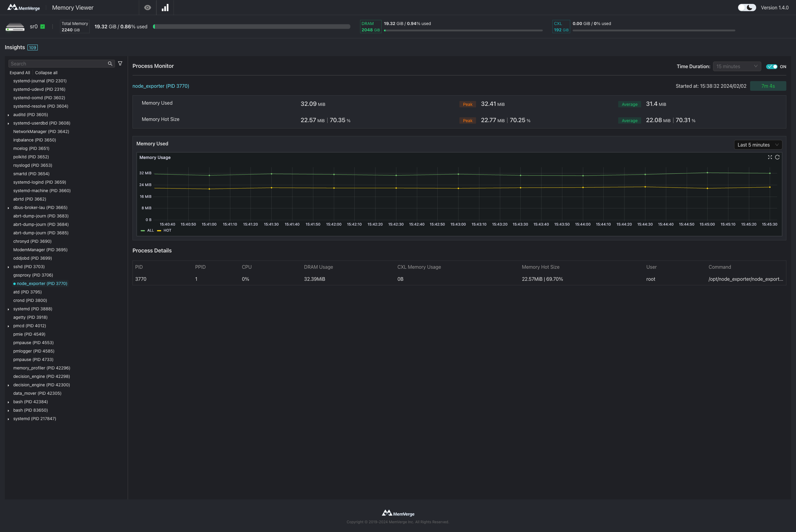The width and height of the screenshot is (796, 532).
Task: Select rsyslogd (PID 3653)
Action: pyautogui.click(x=33, y=165)
